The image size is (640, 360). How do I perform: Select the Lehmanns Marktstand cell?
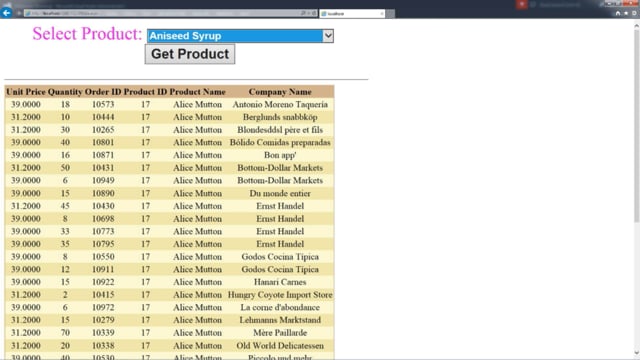tap(280, 320)
